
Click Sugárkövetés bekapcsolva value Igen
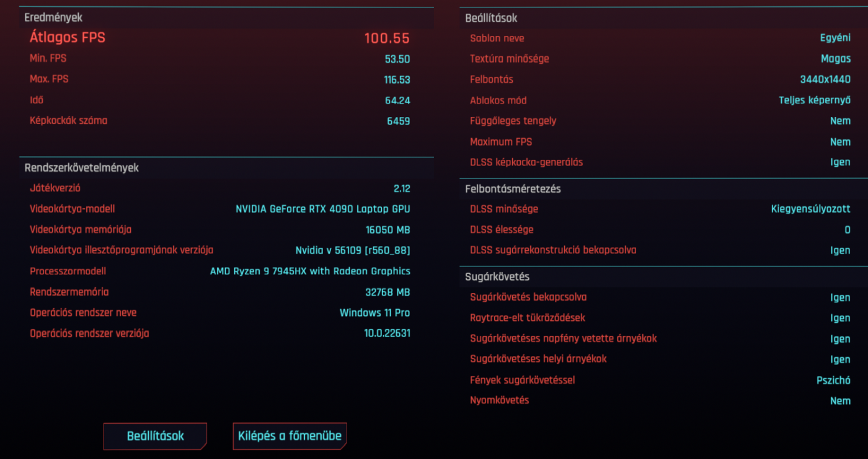[840, 297]
